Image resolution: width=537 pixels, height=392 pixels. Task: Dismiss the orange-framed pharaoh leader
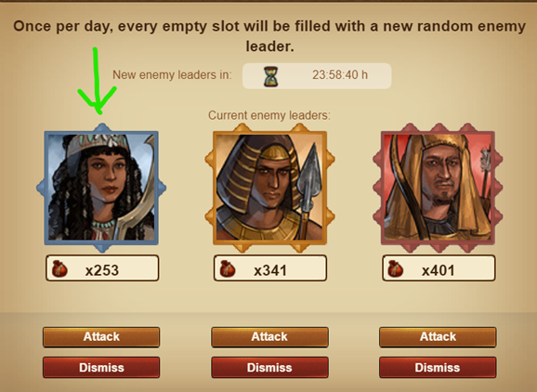pyautogui.click(x=269, y=367)
